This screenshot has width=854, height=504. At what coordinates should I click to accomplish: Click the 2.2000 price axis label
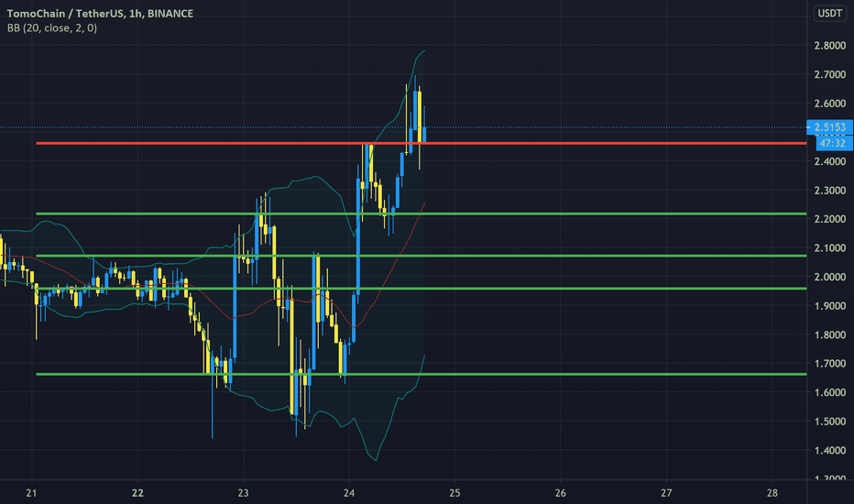(829, 219)
